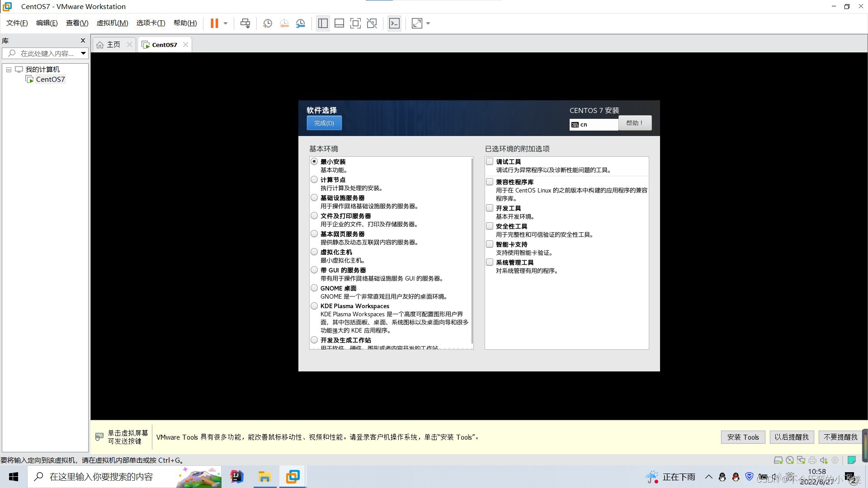This screenshot has width=868, height=488.
Task: Click the network adapter status icon
Action: coord(801,460)
